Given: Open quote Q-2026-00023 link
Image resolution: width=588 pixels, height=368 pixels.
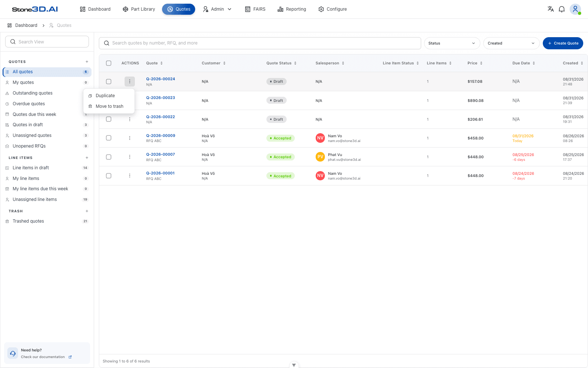Looking at the screenshot, I should coord(161,98).
